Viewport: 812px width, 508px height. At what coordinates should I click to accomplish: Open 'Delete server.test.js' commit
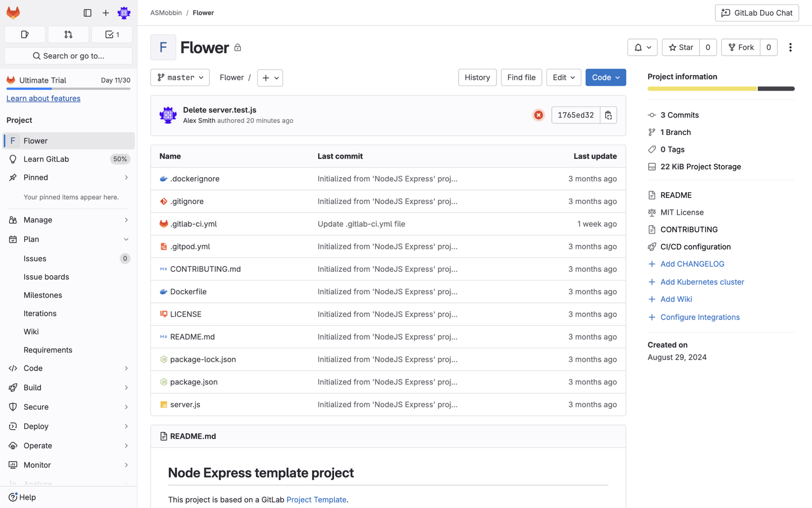tap(219, 110)
